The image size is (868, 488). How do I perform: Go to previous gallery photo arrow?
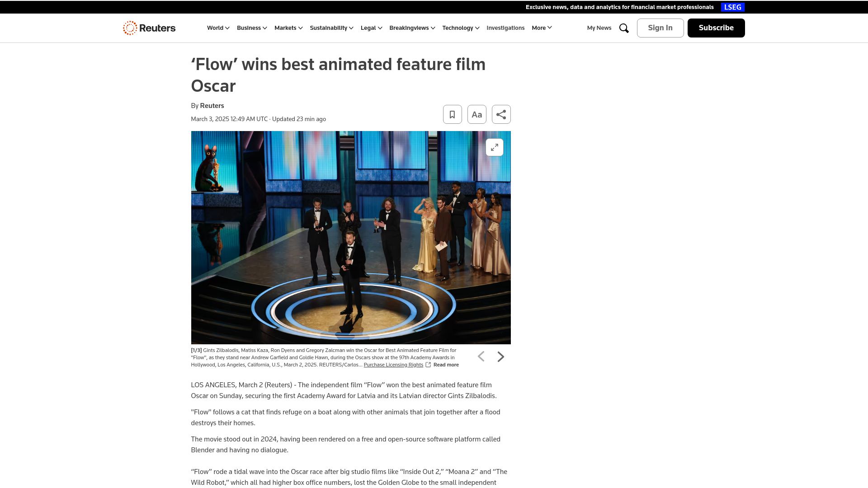481,357
